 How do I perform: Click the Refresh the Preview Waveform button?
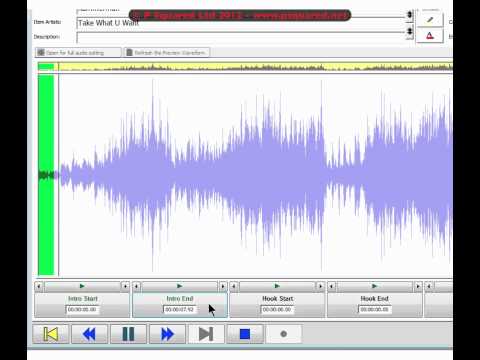(x=167, y=53)
